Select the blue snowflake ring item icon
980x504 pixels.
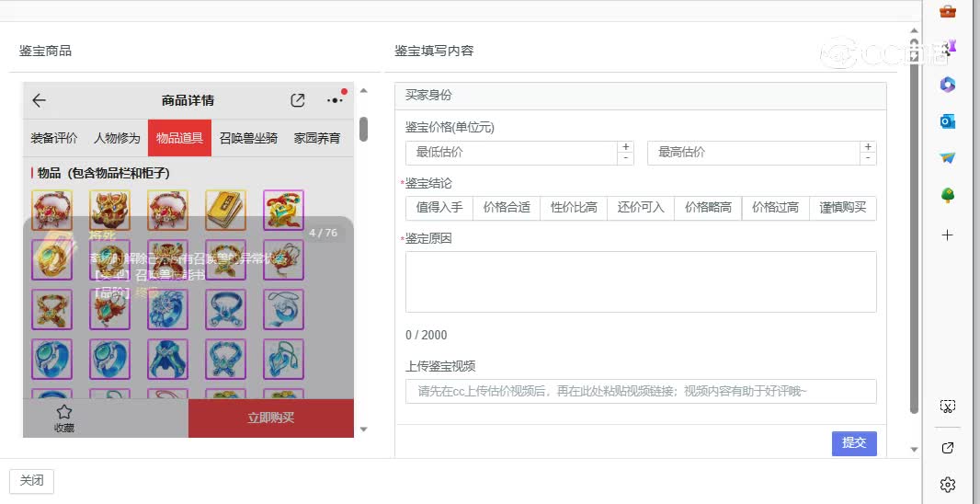coord(168,310)
